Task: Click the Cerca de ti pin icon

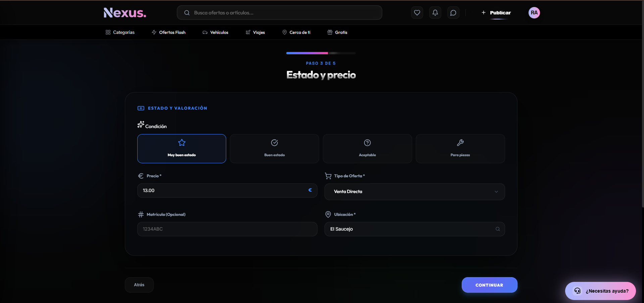Action: pyautogui.click(x=285, y=32)
